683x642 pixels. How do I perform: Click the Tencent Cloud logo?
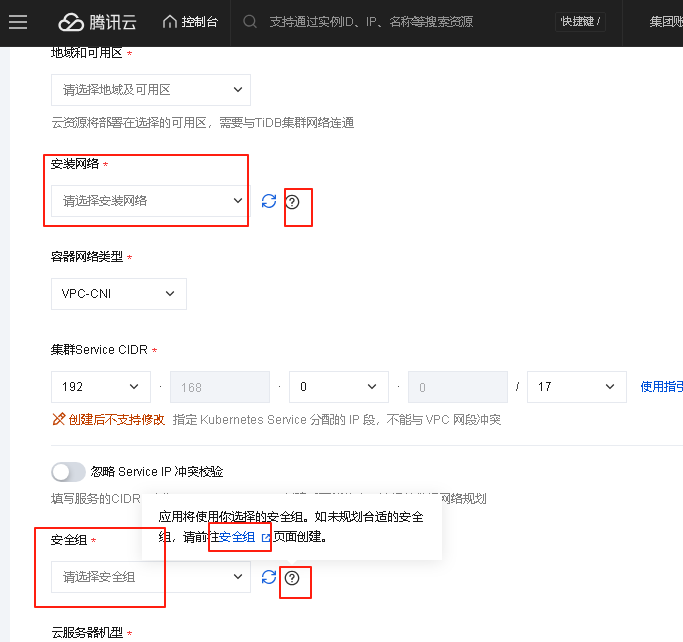coord(97,22)
